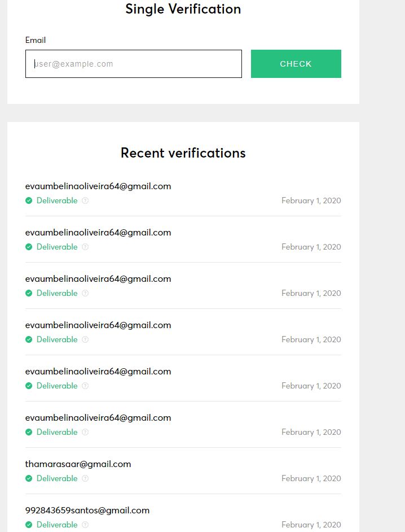Click the Email field label
405x532 pixels.
pos(36,40)
